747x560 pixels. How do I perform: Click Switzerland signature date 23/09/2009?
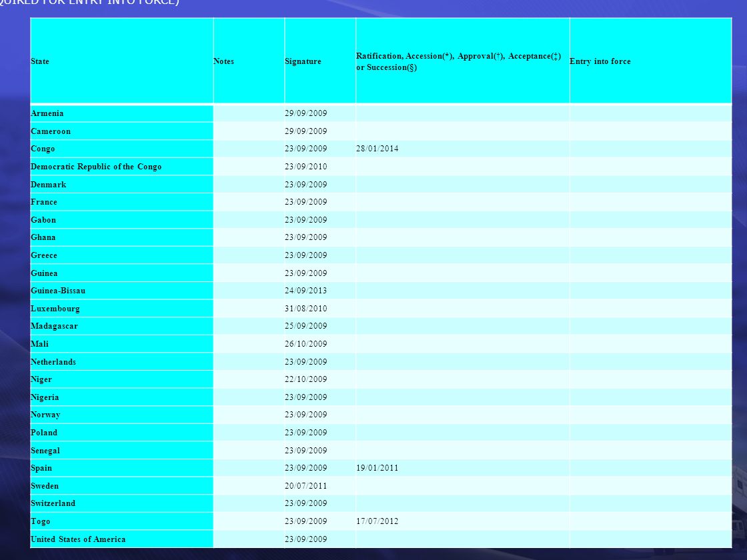pos(306,503)
